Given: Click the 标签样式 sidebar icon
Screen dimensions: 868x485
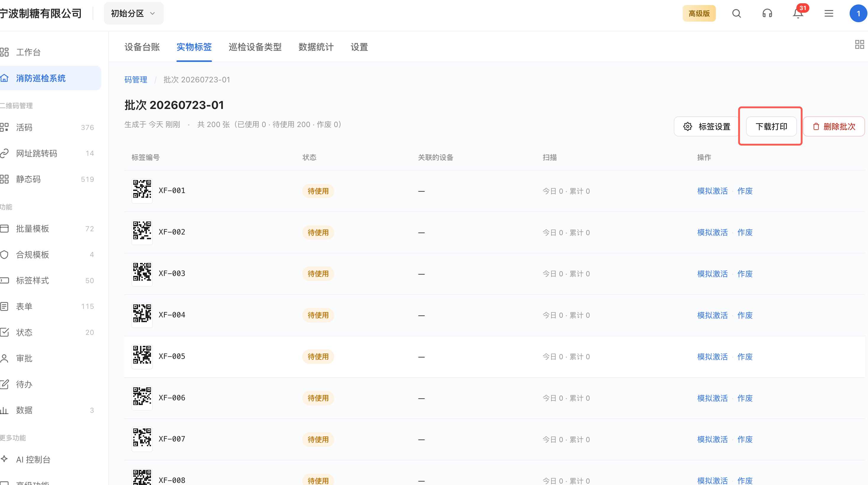Looking at the screenshot, I should tap(4, 280).
